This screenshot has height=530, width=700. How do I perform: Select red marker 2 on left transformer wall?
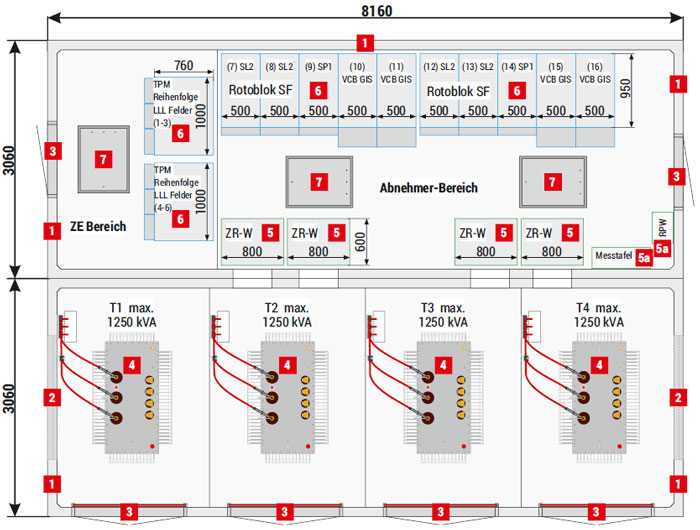click(52, 397)
